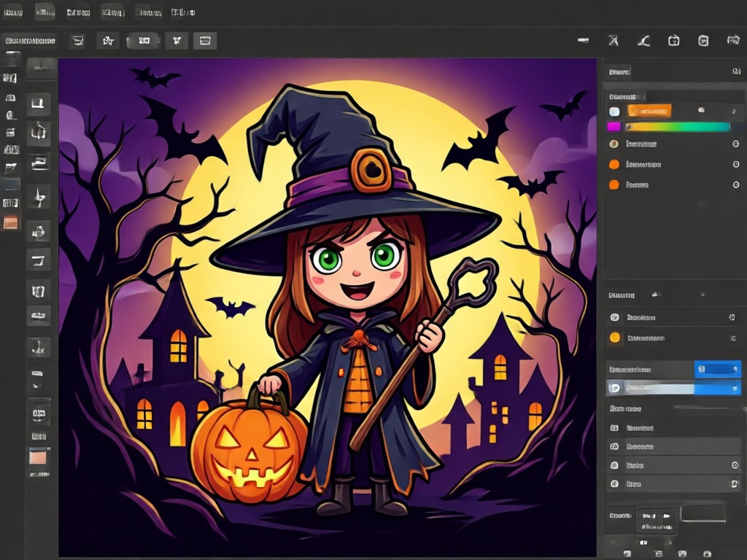Open the second item in the top menu bar
Viewport: 747px width, 560px height.
44,12
